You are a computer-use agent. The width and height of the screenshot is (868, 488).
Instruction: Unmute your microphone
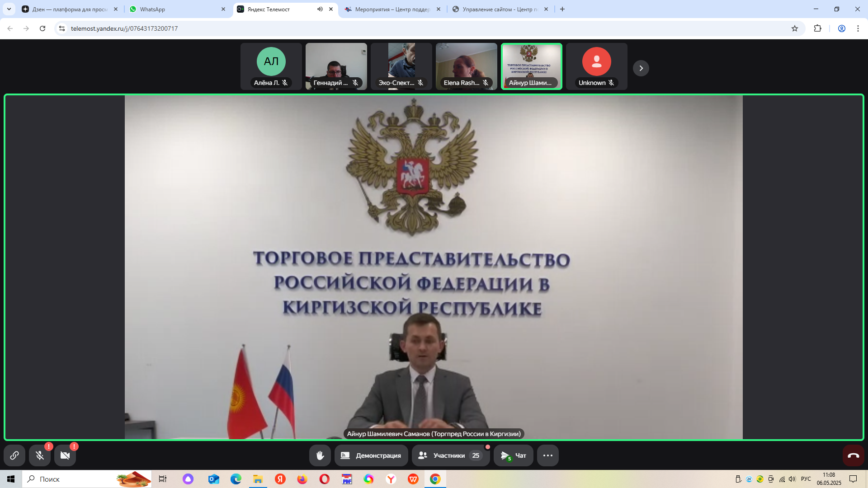[40, 455]
